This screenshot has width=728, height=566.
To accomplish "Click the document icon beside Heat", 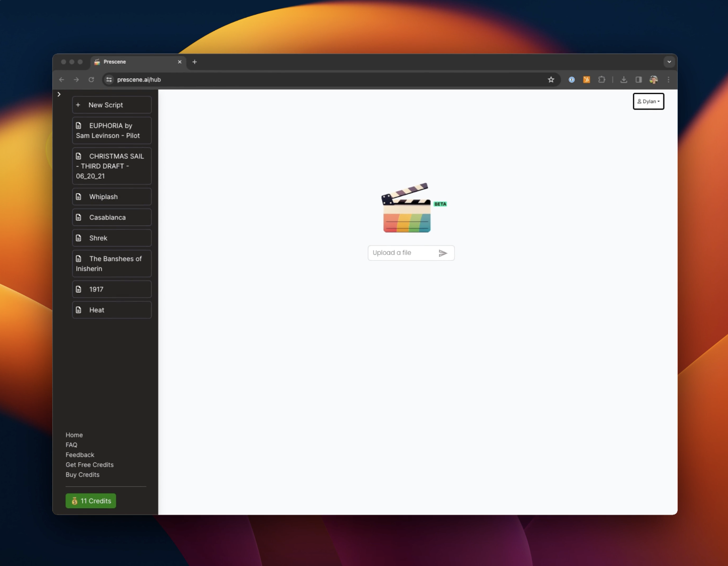I will point(78,310).
